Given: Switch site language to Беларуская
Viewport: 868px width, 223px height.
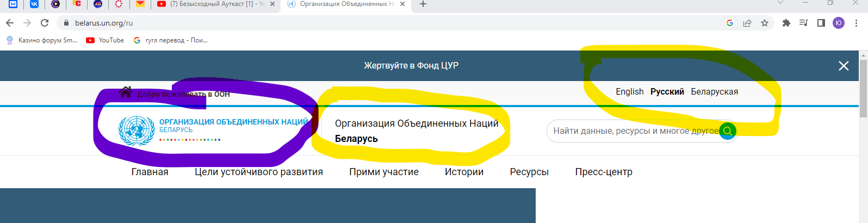Looking at the screenshot, I should pyautogui.click(x=715, y=91).
